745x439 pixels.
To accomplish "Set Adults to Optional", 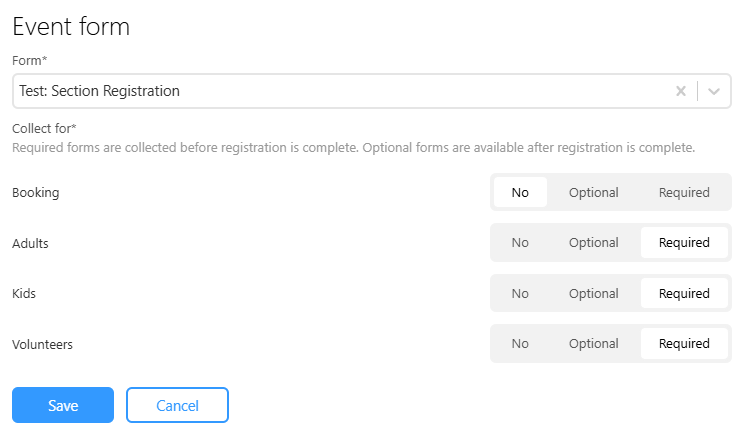I will click(594, 243).
